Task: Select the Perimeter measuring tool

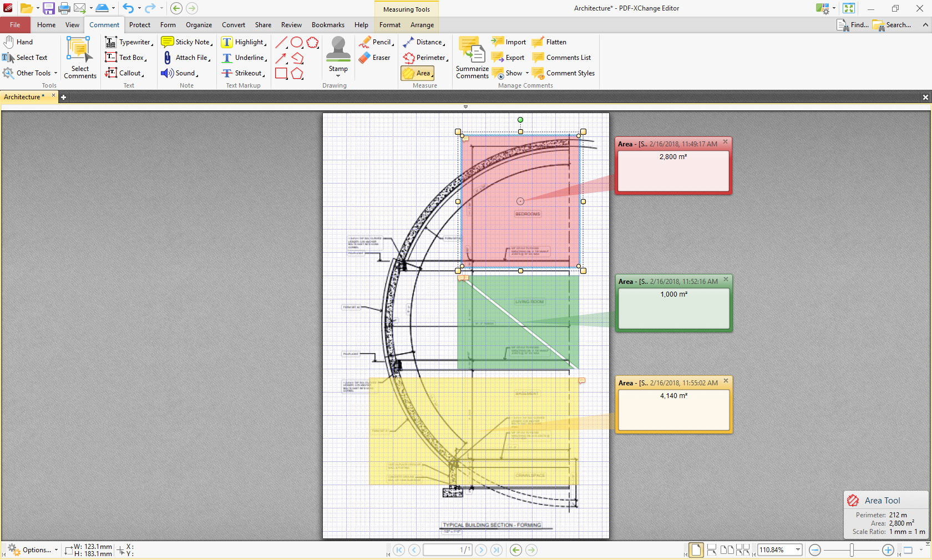Action: click(425, 58)
